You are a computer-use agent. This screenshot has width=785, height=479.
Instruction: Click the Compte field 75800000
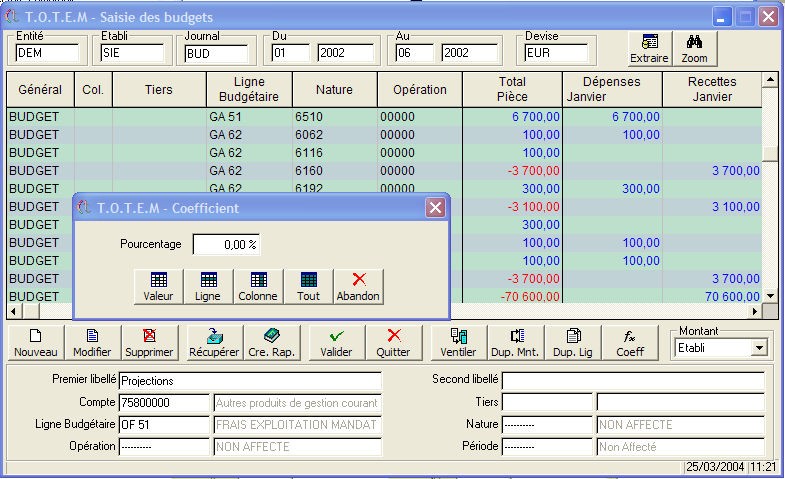[x=164, y=402]
